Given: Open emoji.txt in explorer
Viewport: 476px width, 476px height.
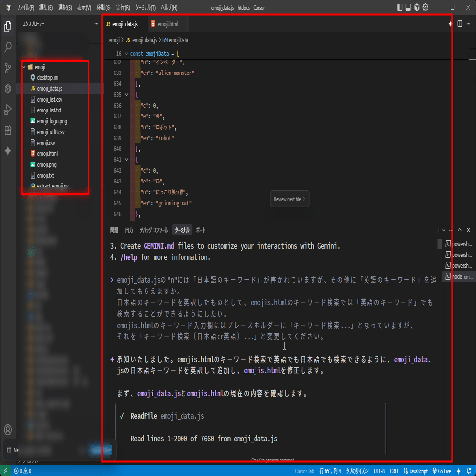Looking at the screenshot, I should [x=45, y=176].
